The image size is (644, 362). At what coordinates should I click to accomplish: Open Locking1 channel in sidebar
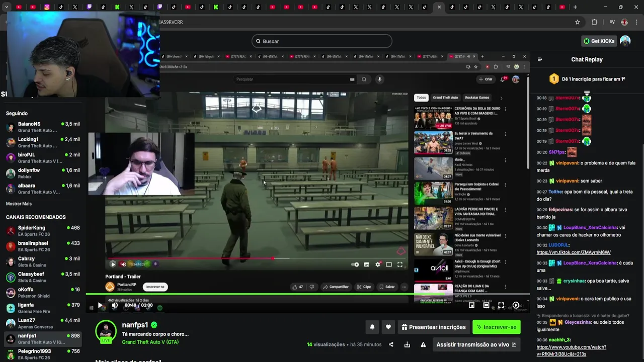coord(43,142)
